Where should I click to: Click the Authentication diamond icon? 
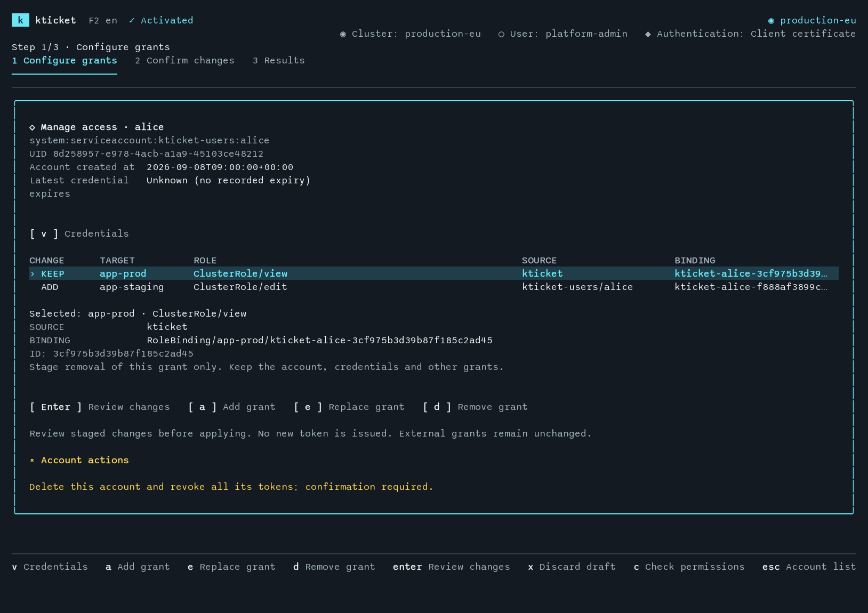(648, 34)
